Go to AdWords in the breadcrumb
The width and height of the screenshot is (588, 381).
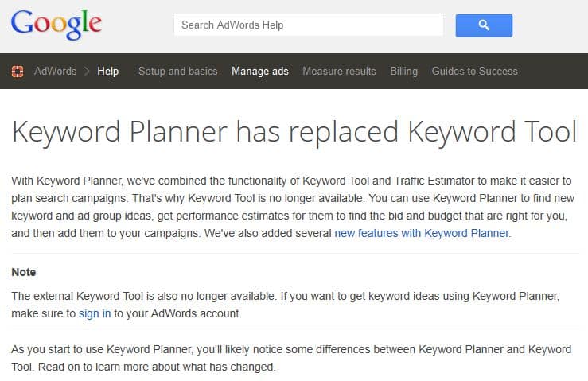click(x=55, y=72)
